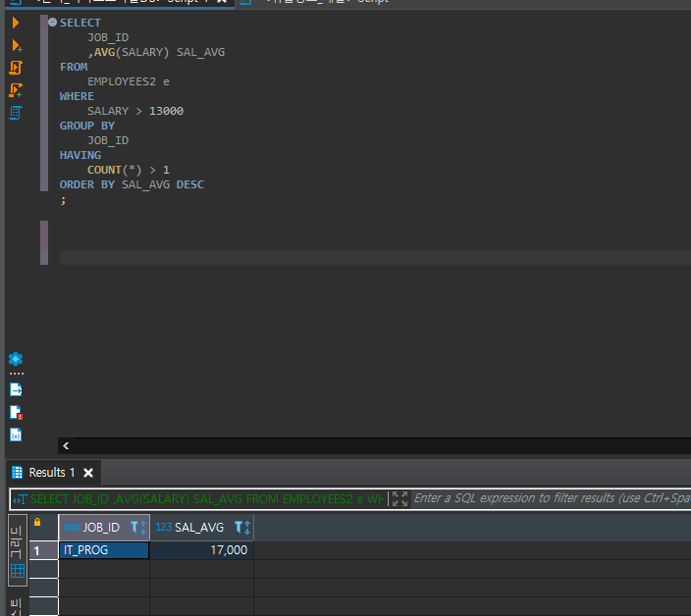Select row number 1 header
The image size is (691, 616).
(43, 550)
